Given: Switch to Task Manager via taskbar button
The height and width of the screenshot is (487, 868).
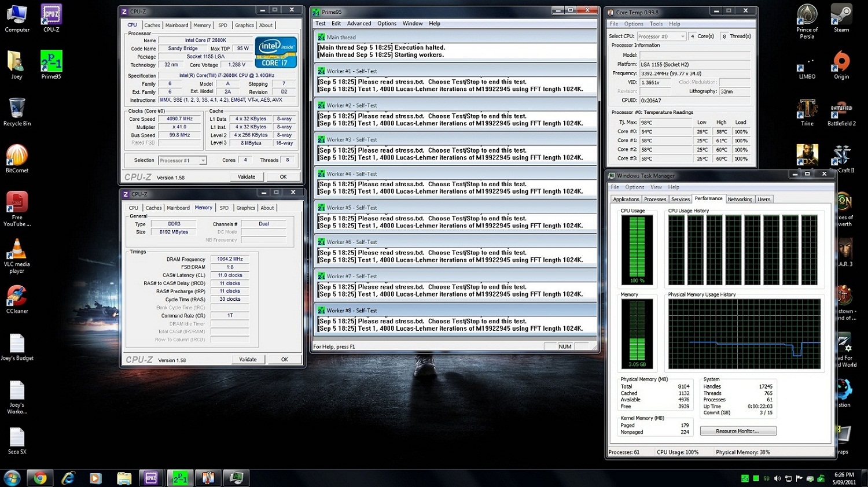Looking at the screenshot, I should coord(236,478).
